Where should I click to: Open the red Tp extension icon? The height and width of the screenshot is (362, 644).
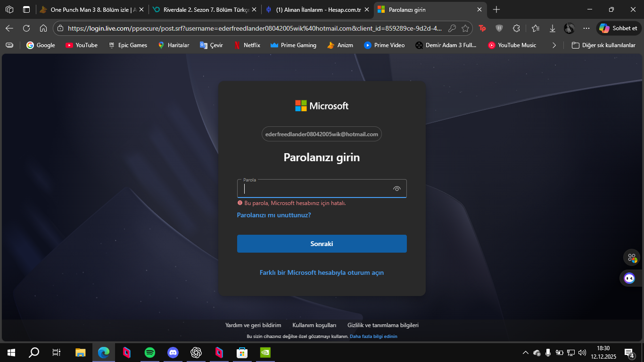tap(482, 28)
